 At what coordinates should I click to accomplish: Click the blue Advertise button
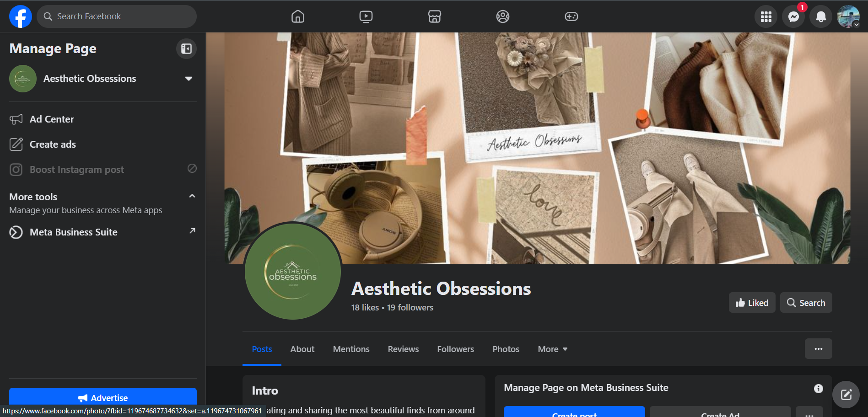tap(103, 397)
